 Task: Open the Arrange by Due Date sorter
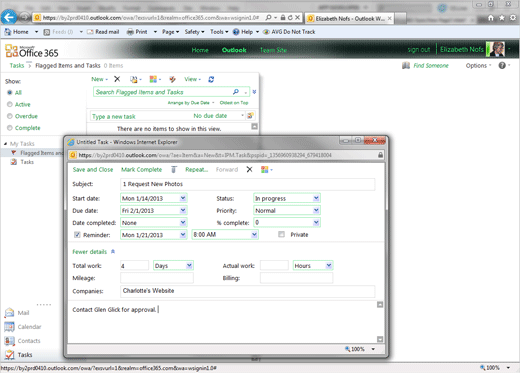[191, 103]
